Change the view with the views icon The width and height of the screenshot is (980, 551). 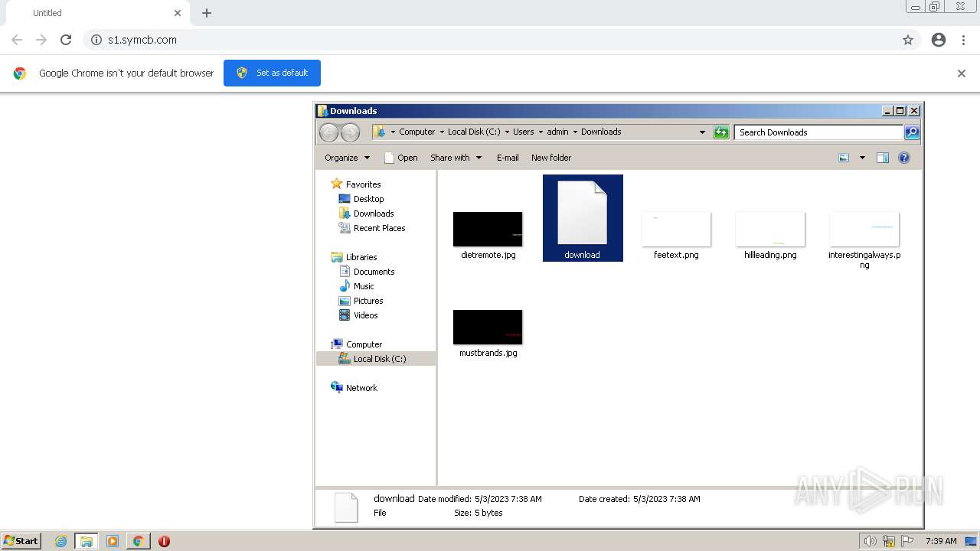pyautogui.click(x=844, y=158)
